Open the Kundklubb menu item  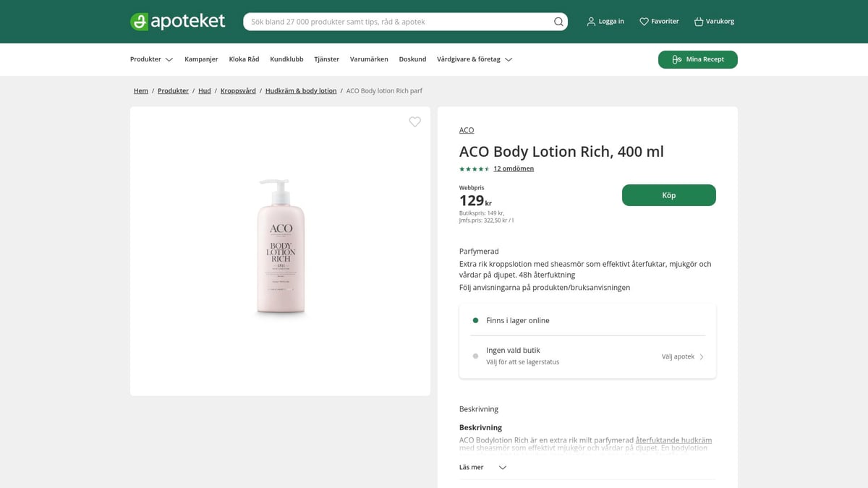286,59
